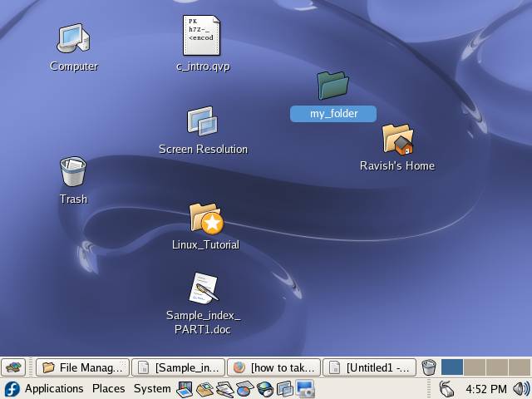Viewport: 532px width, 399px height.
Task: Open Ravish's Home folder icon
Action: pos(397,140)
